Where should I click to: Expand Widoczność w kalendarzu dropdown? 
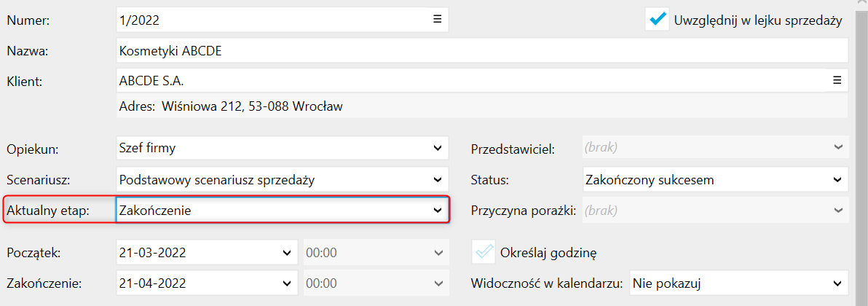[x=837, y=283]
